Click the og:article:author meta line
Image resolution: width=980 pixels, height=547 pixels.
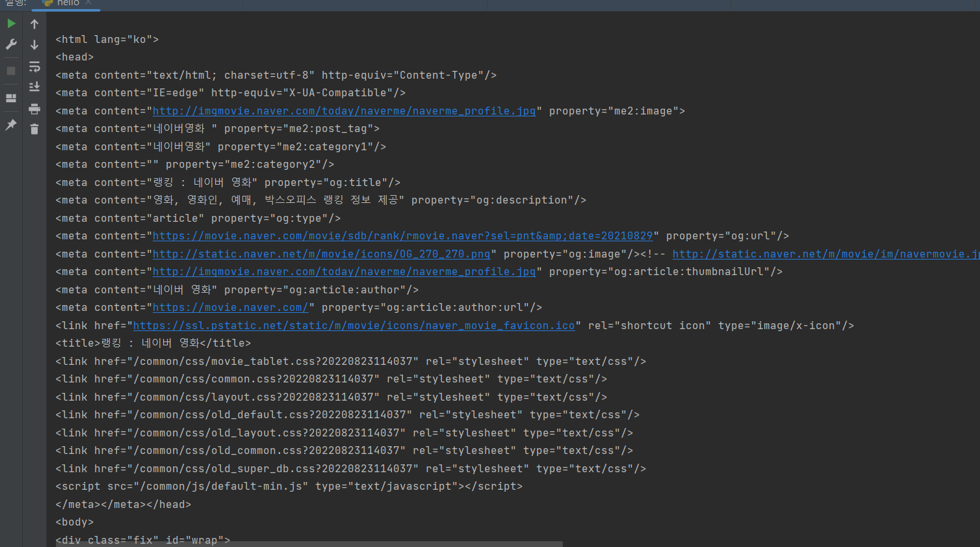(237, 290)
